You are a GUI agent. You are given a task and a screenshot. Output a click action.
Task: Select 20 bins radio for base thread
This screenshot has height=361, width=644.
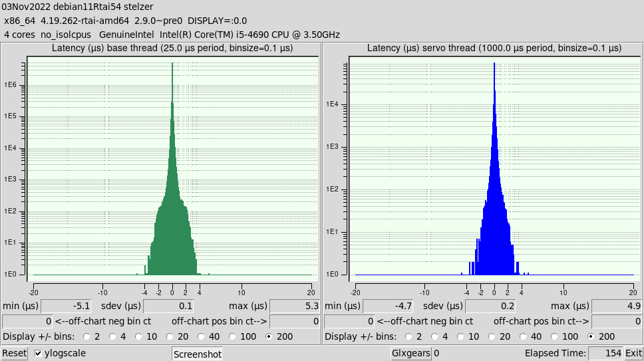point(170,336)
